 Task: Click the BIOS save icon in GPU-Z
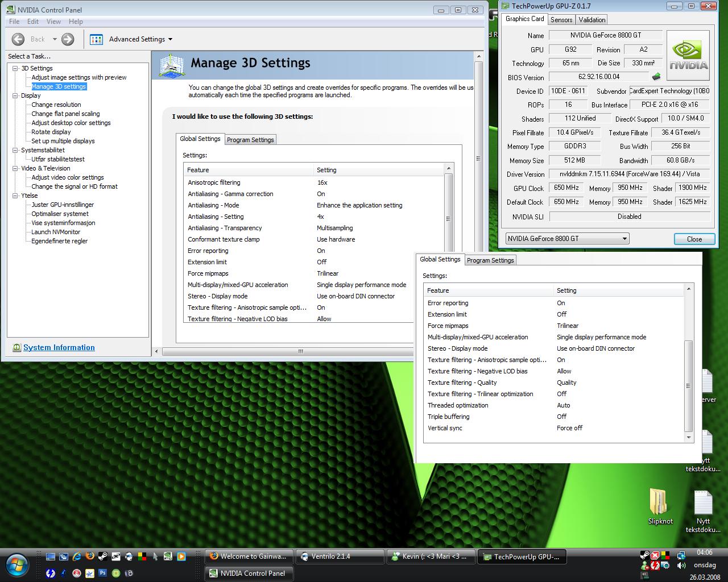[656, 77]
